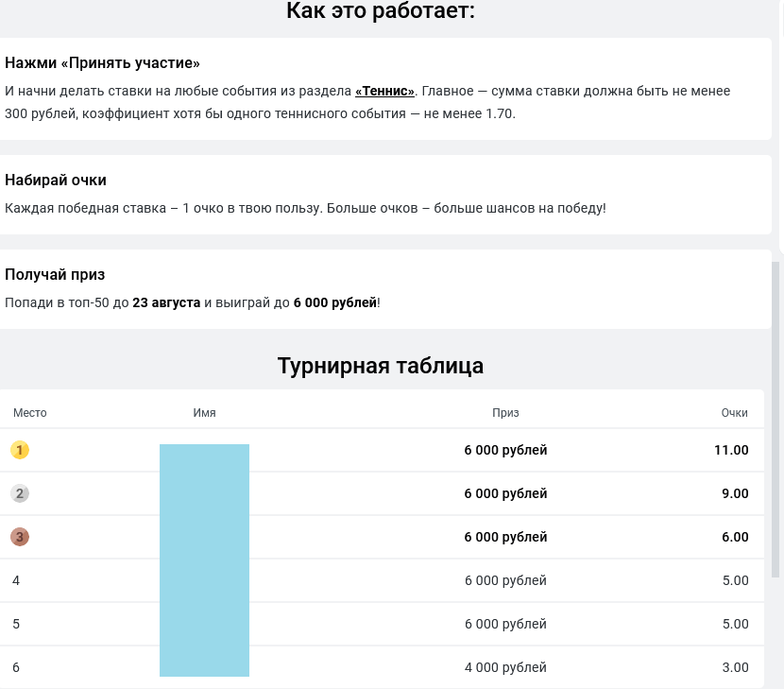This screenshot has width=784, height=689.
Task: Click the bronze third-place medal icon
Action: coord(20,537)
